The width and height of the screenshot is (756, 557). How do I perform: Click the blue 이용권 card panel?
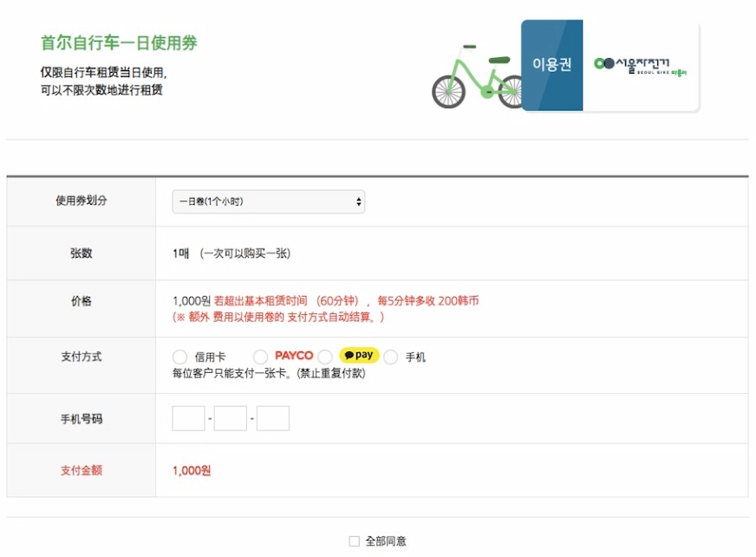click(552, 65)
